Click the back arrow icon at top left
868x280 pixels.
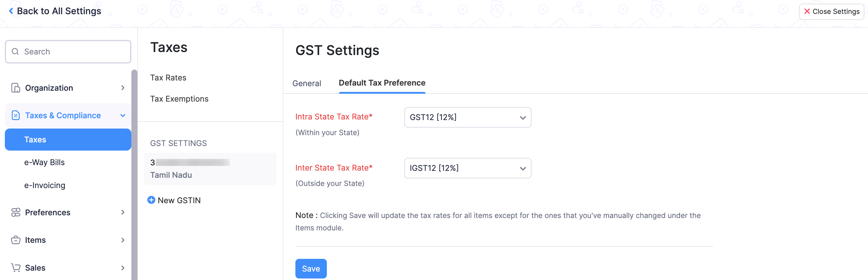pyautogui.click(x=11, y=11)
